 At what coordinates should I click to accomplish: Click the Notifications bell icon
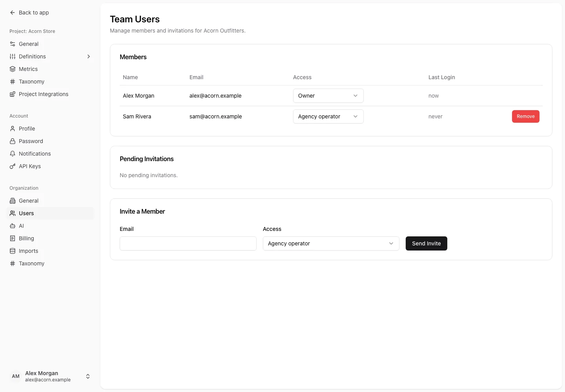pos(13,154)
